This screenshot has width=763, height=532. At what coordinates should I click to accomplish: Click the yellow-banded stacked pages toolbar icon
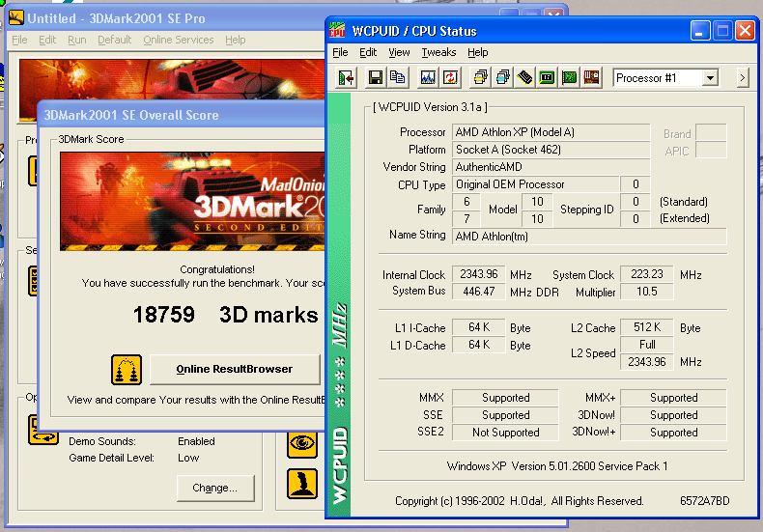coord(480,78)
